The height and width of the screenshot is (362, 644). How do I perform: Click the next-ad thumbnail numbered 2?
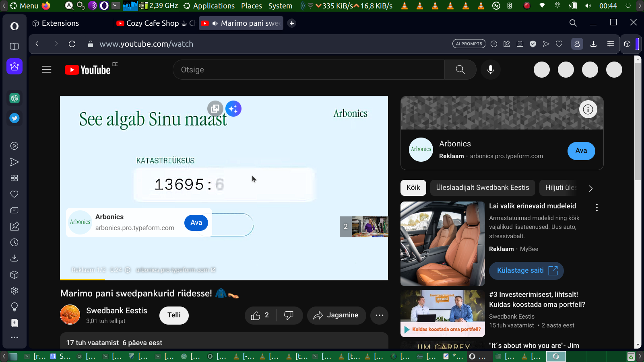coord(364,227)
